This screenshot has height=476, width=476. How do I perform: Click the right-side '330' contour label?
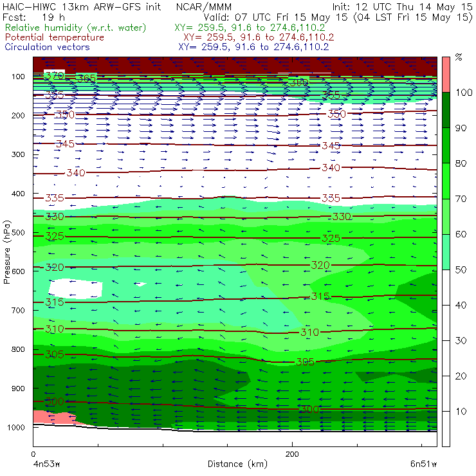(x=342, y=216)
